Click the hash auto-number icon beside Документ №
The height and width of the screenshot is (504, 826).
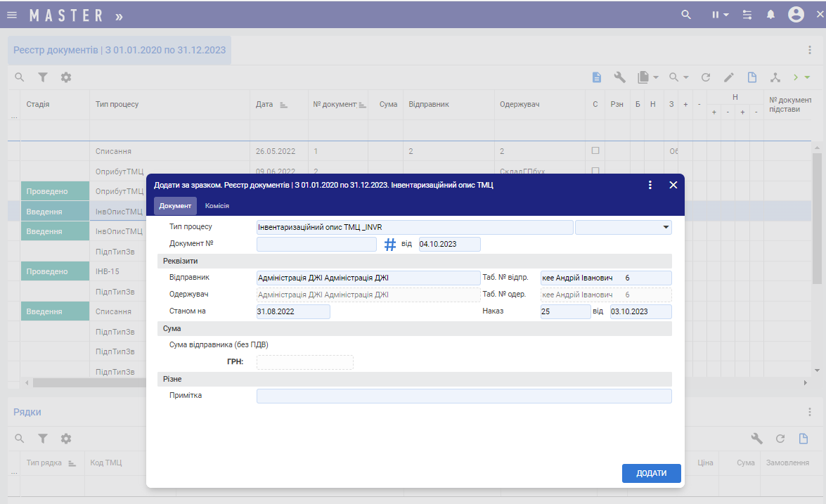(390, 245)
